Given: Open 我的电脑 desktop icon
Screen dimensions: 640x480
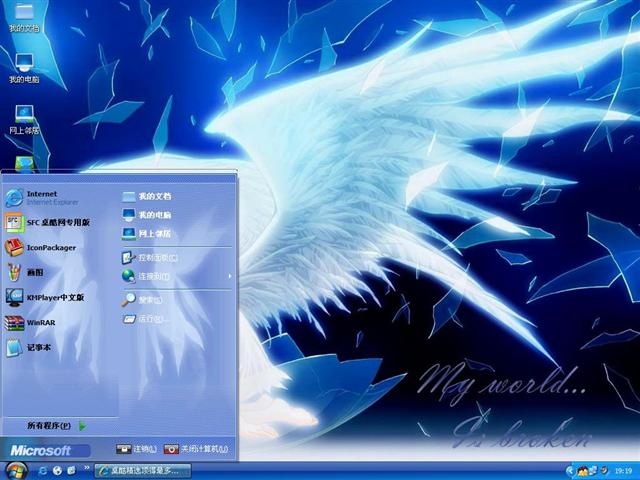Looking at the screenshot, I should 24,68.
